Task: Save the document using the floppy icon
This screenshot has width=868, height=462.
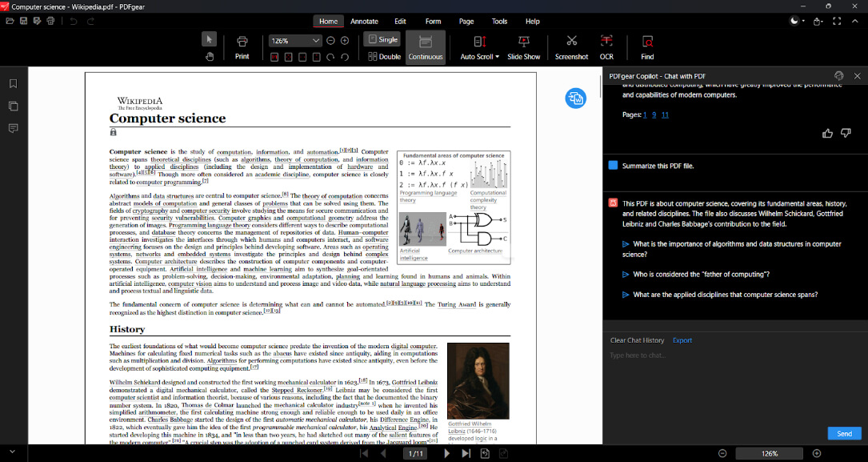Action: coord(23,21)
